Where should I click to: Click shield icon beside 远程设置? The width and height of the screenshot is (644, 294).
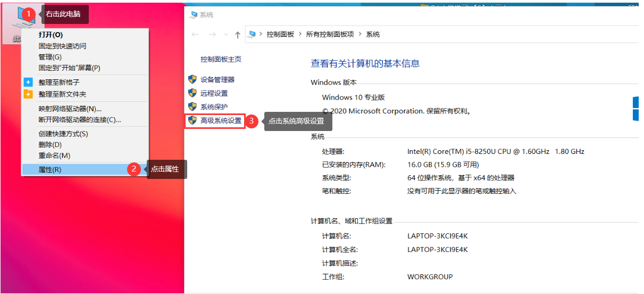pyautogui.click(x=193, y=93)
